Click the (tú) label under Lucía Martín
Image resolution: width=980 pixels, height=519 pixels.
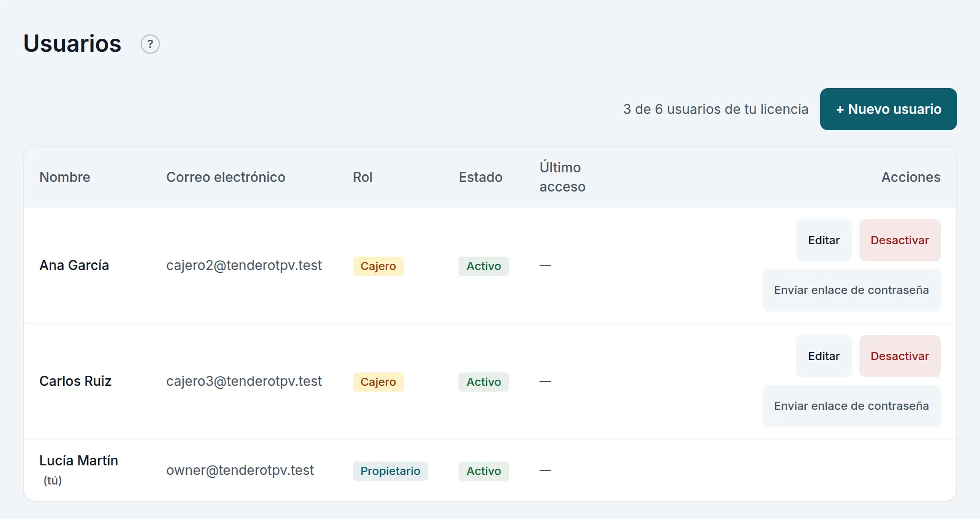(x=53, y=480)
